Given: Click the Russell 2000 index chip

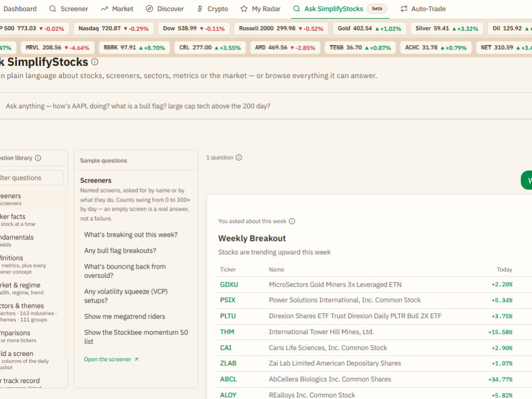Looking at the screenshot, I should click(281, 29).
